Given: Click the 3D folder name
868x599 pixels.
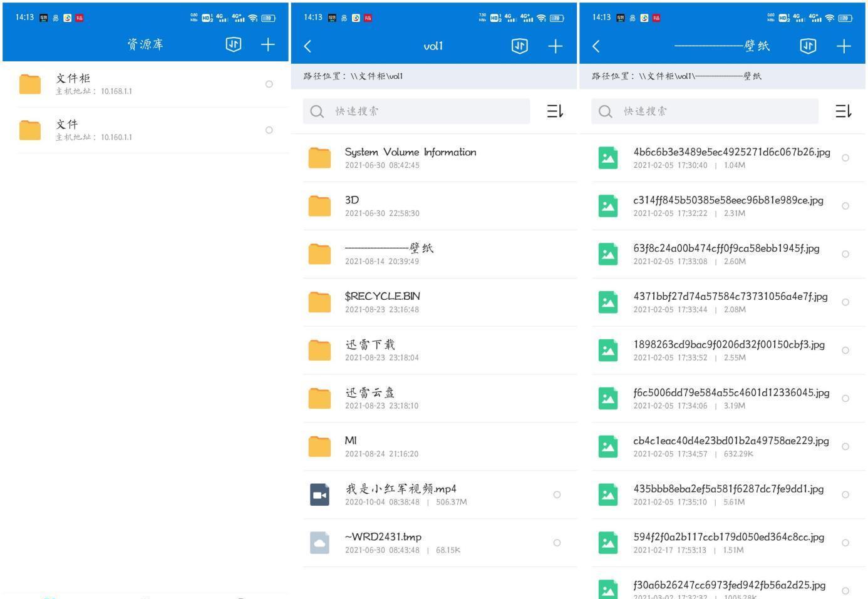Looking at the screenshot, I should tap(352, 200).
